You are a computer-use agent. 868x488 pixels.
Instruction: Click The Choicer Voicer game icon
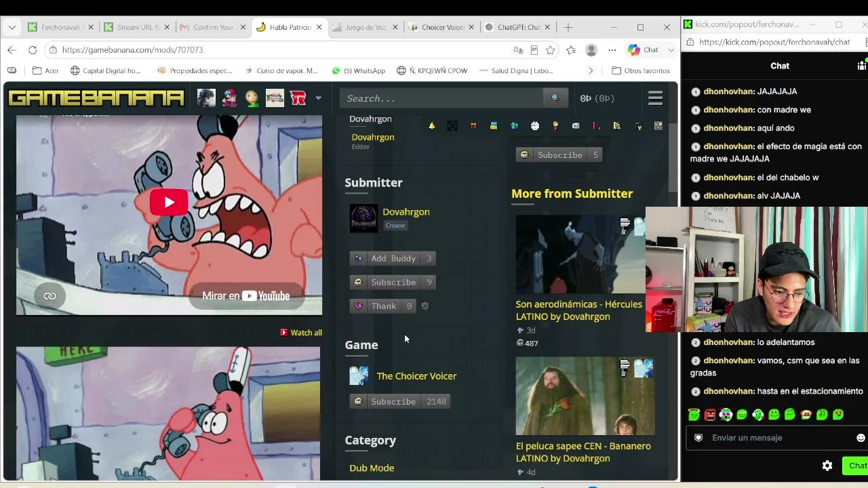click(x=359, y=375)
